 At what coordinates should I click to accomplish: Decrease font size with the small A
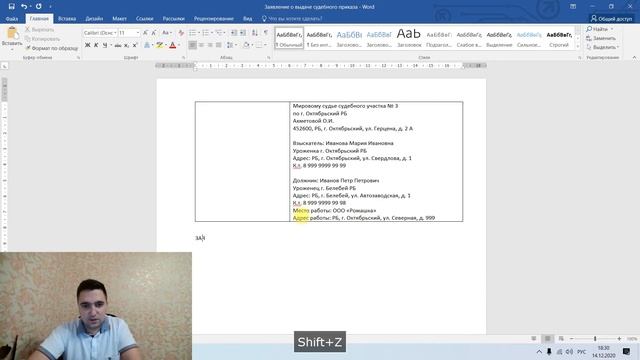tap(154, 33)
